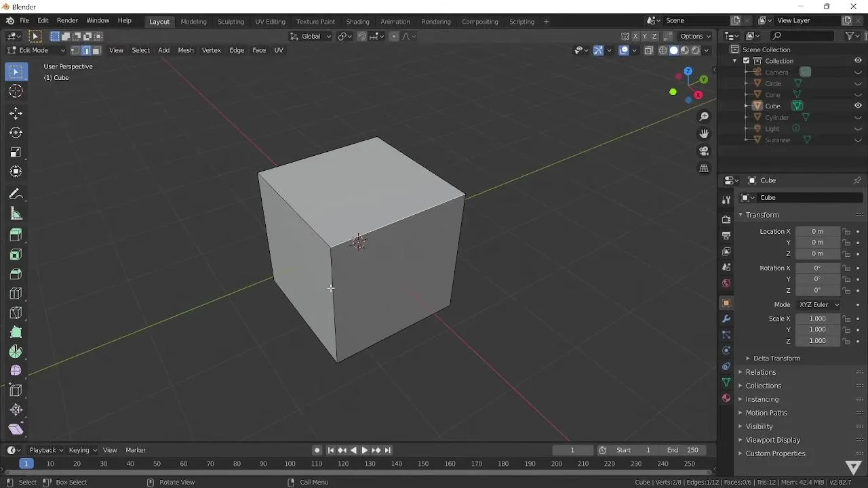Select the Annotate tool

tap(16, 195)
